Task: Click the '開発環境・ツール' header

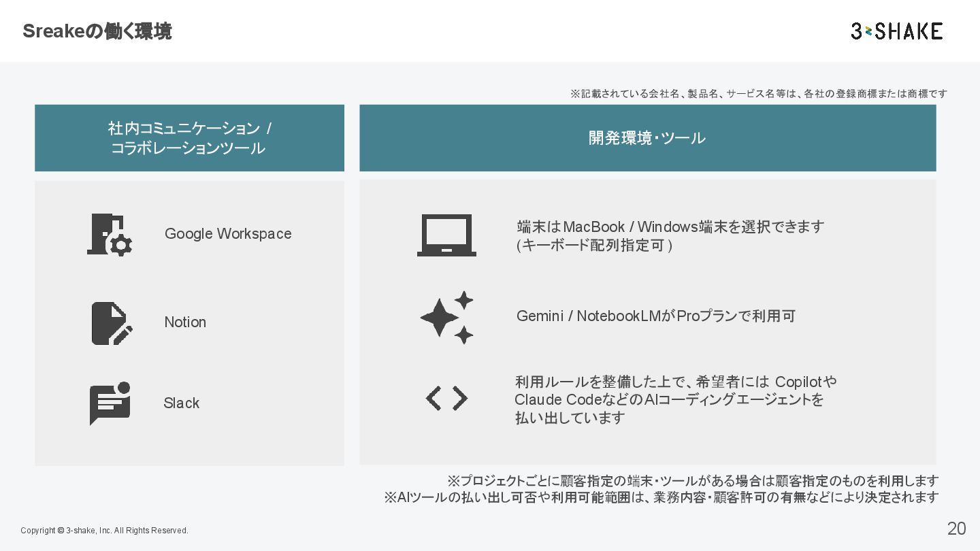Action: (647, 138)
